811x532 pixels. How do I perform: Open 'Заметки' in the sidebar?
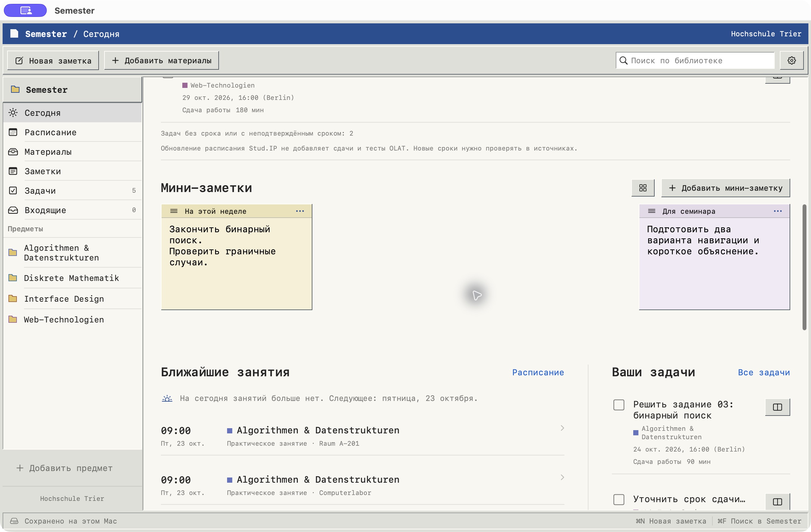click(72, 171)
